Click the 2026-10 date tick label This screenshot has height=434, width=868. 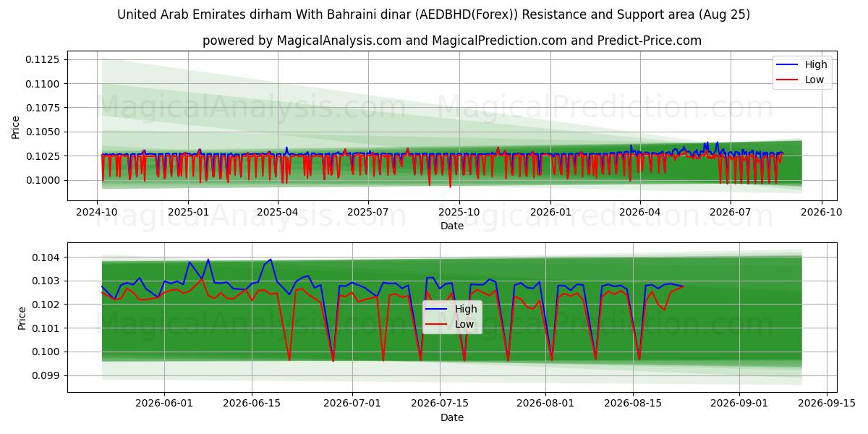[822, 213]
